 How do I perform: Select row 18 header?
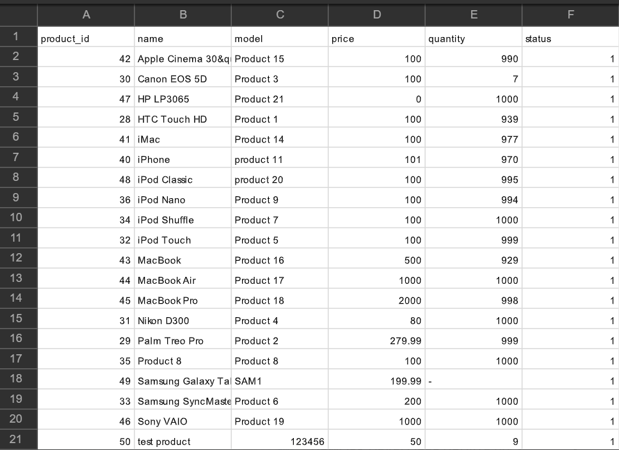[19, 379]
